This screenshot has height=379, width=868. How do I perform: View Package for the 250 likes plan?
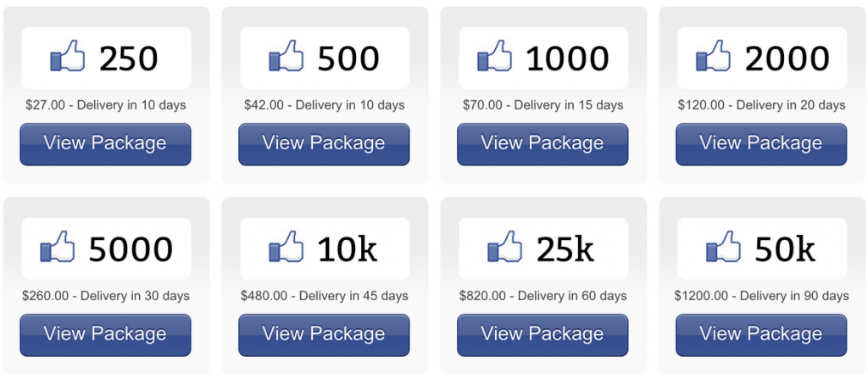pyautogui.click(x=105, y=144)
